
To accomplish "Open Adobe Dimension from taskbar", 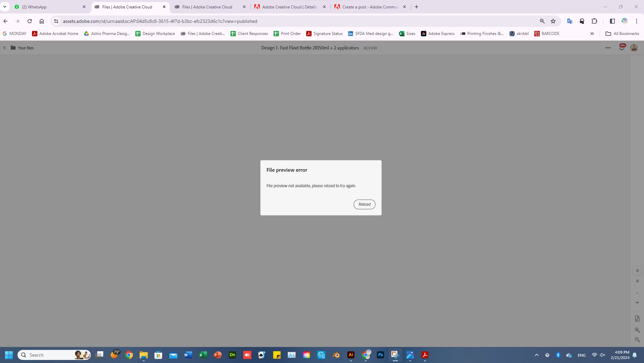I will click(x=232, y=355).
